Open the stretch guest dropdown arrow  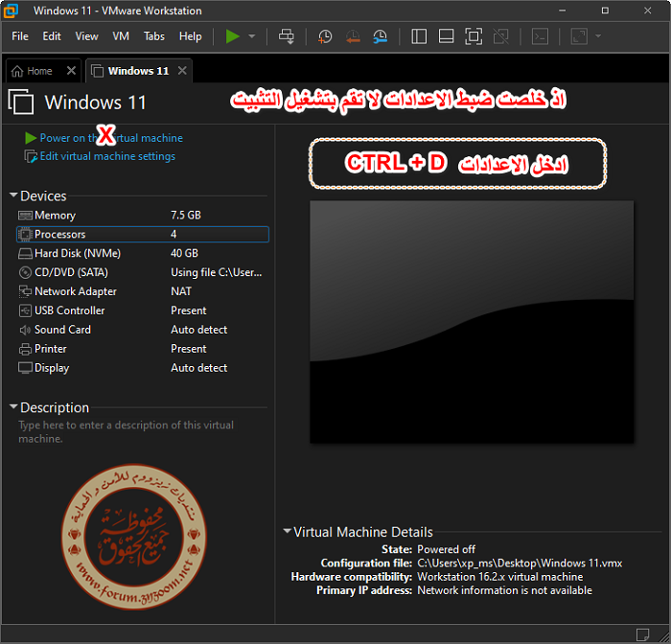(x=598, y=36)
